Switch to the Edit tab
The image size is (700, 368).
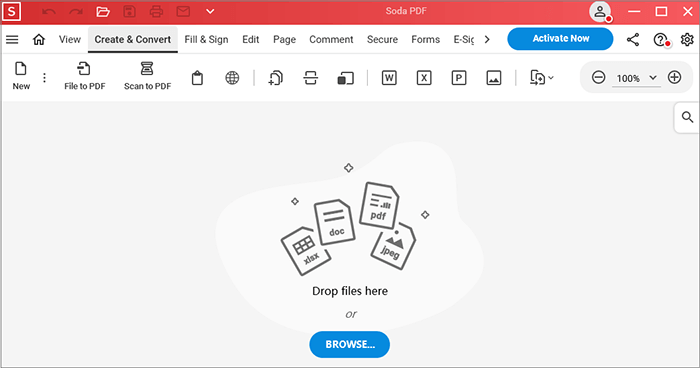point(250,40)
